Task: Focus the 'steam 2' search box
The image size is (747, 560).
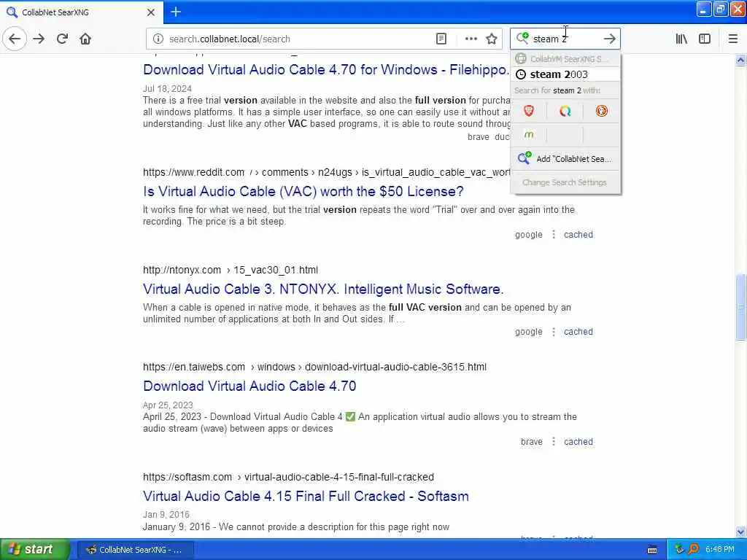Action: (565, 39)
